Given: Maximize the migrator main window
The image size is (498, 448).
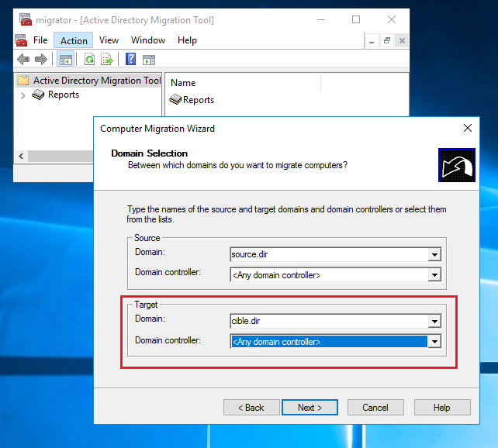Looking at the screenshot, I should (x=356, y=19).
